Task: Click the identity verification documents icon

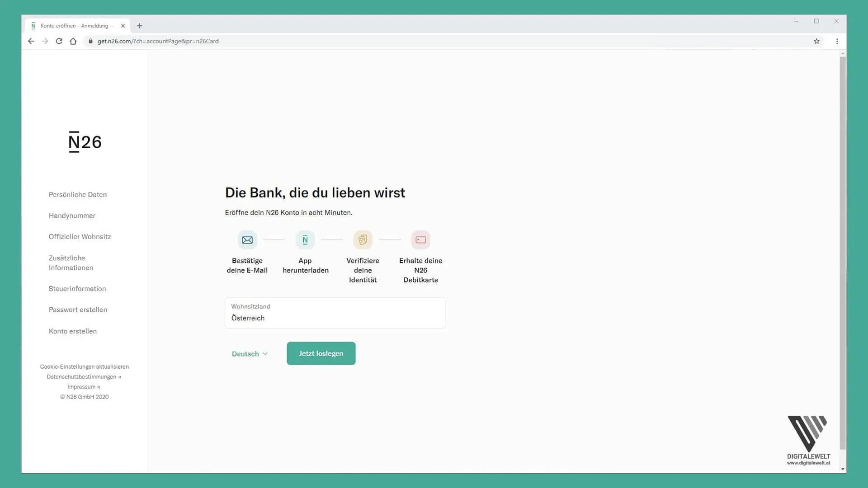Action: point(363,240)
